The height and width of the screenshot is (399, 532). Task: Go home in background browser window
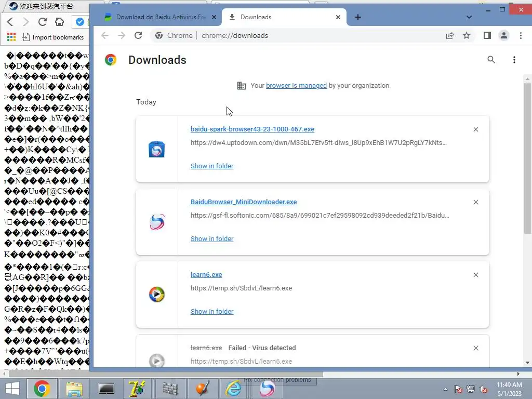[x=59, y=22]
